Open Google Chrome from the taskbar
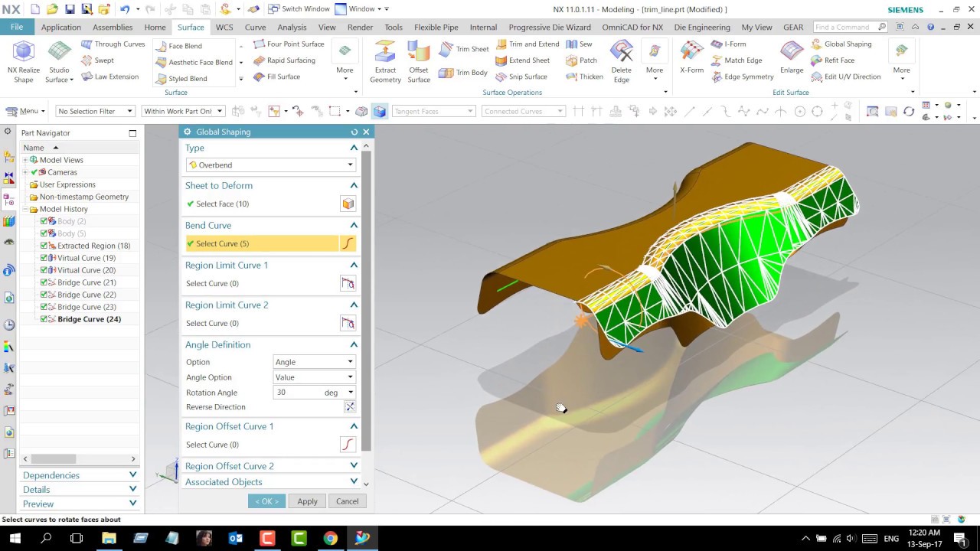This screenshot has height=551, width=980. tap(330, 538)
